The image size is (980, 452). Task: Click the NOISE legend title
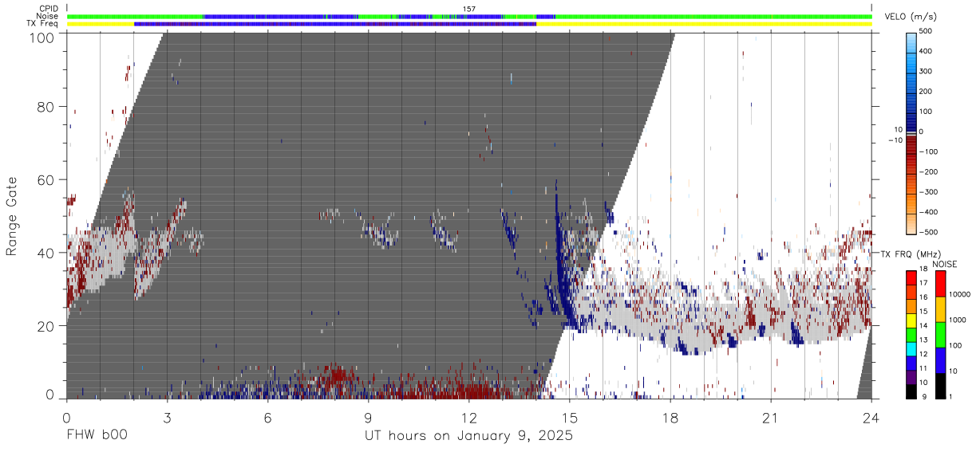pyautogui.click(x=944, y=263)
